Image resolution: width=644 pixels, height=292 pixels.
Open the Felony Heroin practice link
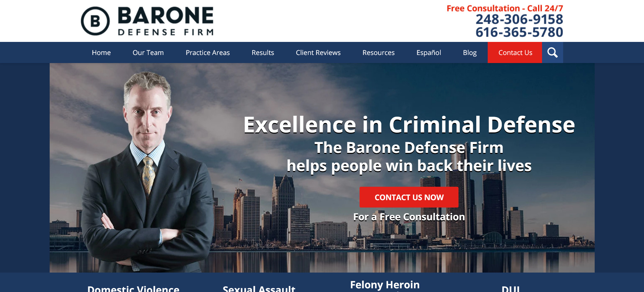coord(385,285)
